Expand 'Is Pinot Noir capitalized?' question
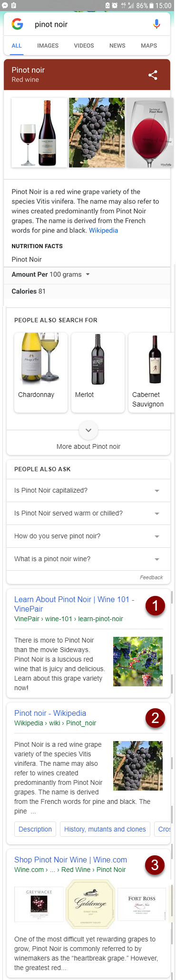This screenshot has height=980, width=176. click(x=88, y=491)
